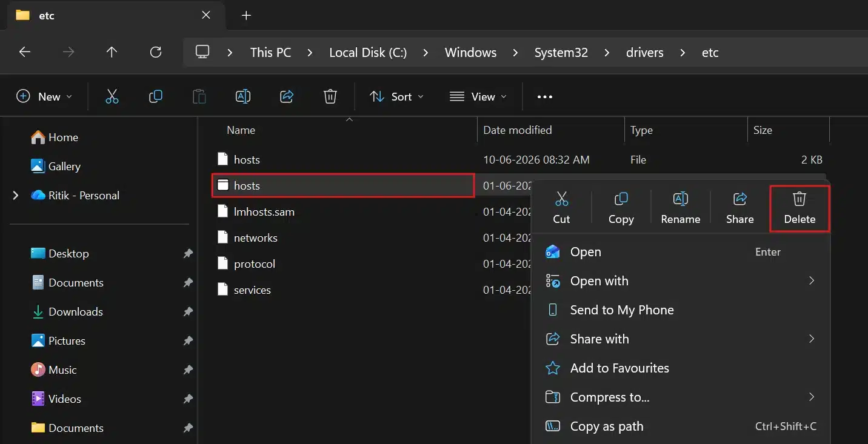Open the New dropdown menu
868x444 pixels.
(44, 96)
